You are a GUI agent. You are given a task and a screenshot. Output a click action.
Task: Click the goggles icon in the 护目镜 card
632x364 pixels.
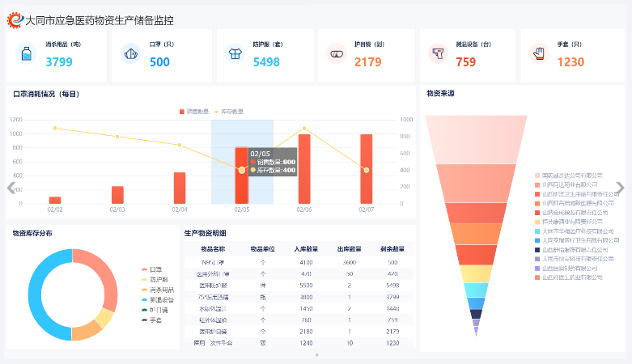pos(337,55)
